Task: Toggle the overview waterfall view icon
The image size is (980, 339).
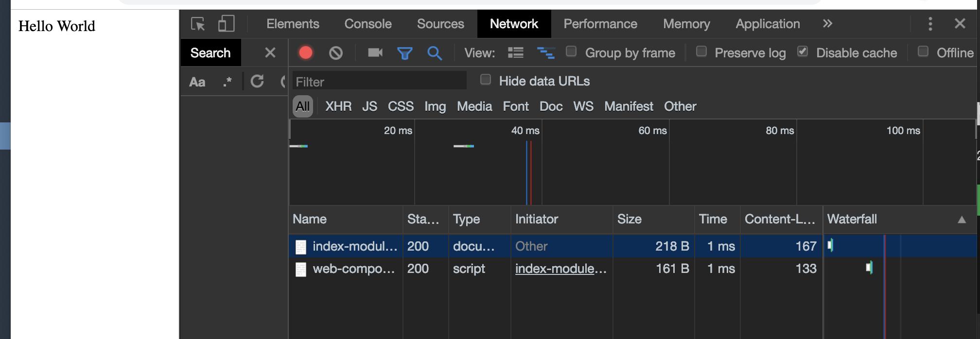Action: (x=546, y=52)
